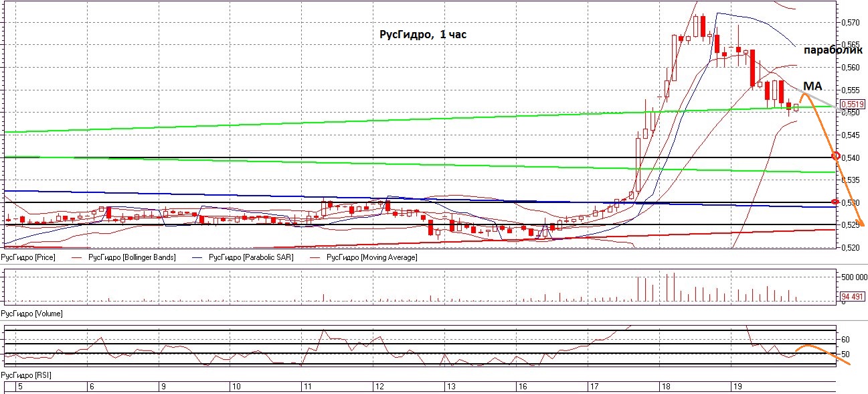The height and width of the screenshot is (394, 868).
Task: Click date 11 on the time axis
Action: [x=309, y=387]
